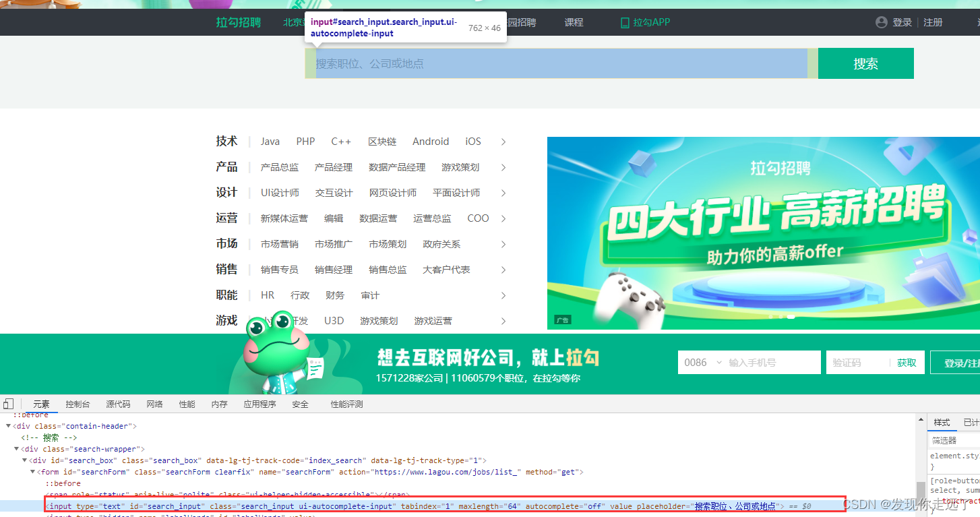Open the Java job listings link

270,142
